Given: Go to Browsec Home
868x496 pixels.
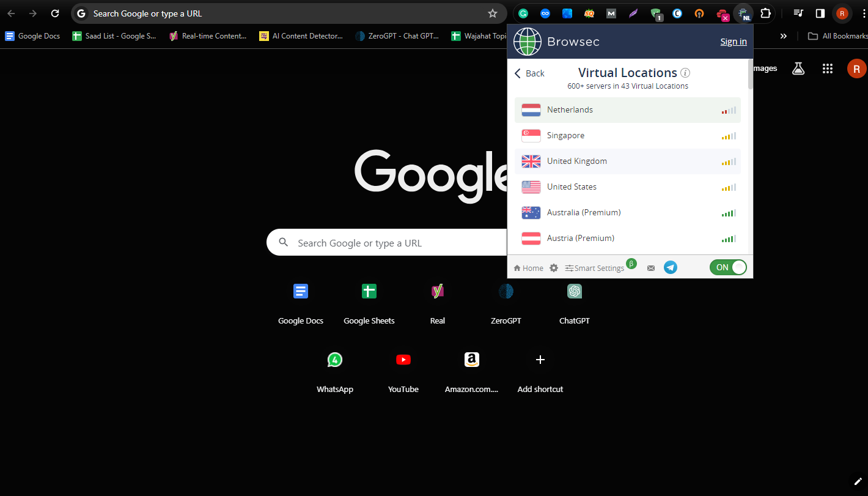Looking at the screenshot, I should tap(529, 268).
